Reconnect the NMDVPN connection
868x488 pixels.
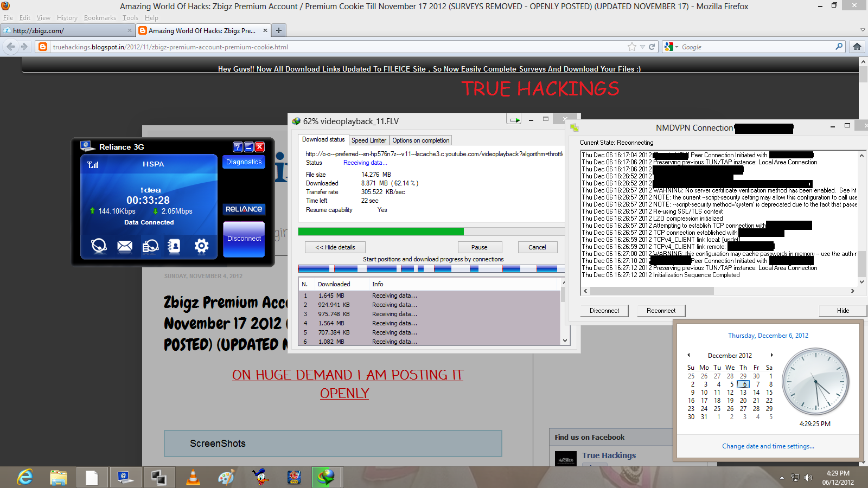[x=661, y=311]
